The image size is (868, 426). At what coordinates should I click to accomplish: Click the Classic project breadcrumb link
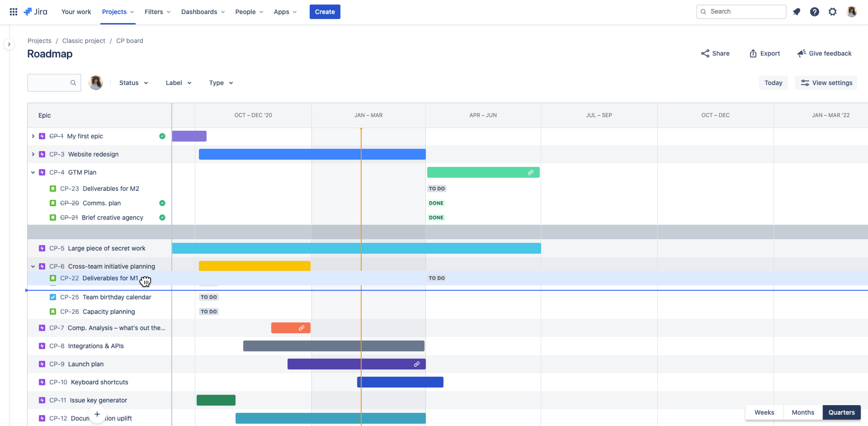coord(84,41)
